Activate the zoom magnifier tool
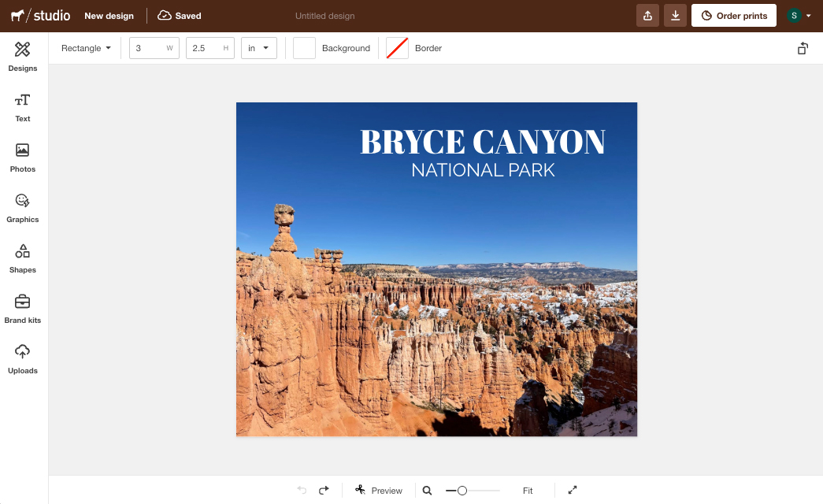The image size is (823, 504). point(427,490)
